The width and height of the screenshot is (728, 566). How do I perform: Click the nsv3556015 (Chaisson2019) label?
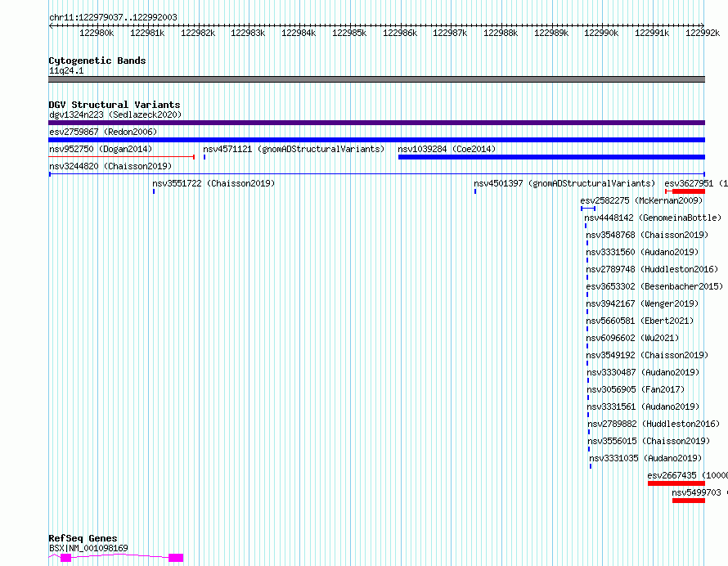click(649, 441)
